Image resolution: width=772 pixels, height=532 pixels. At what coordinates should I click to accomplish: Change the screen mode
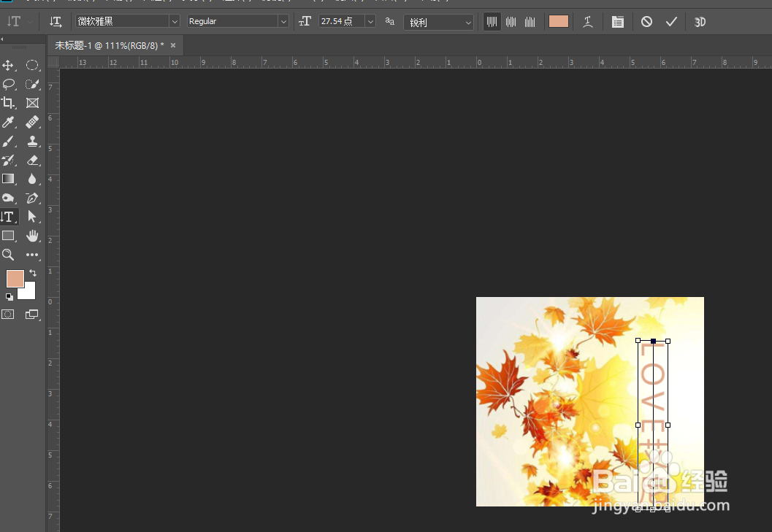point(32,314)
